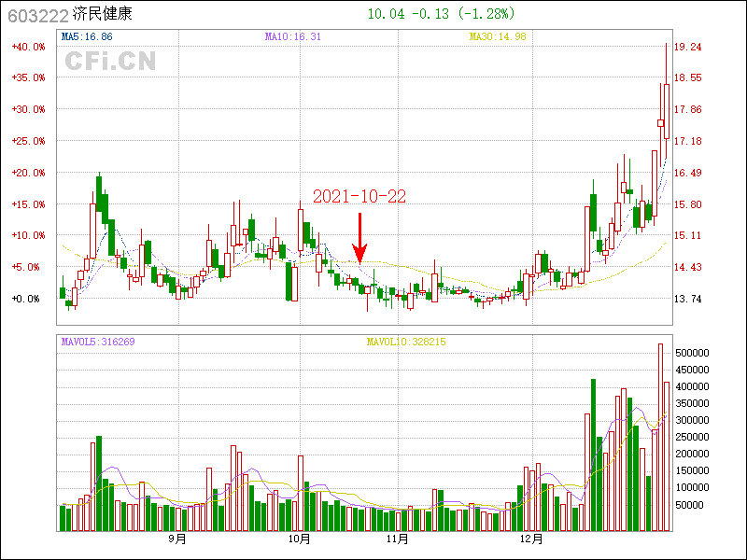This screenshot has height=560, width=747.
Task: Click the 13.74 price axis label
Action: tap(688, 299)
